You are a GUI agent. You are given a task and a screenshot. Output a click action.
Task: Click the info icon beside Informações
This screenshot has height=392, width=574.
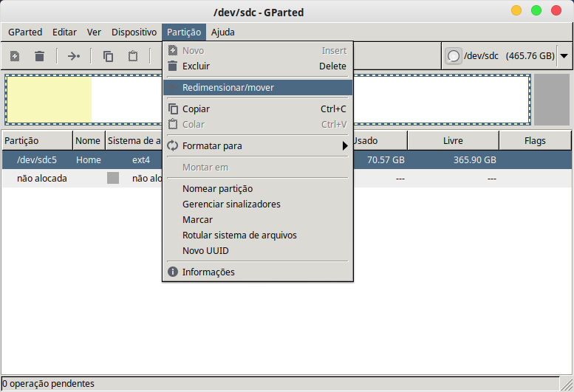pos(172,272)
